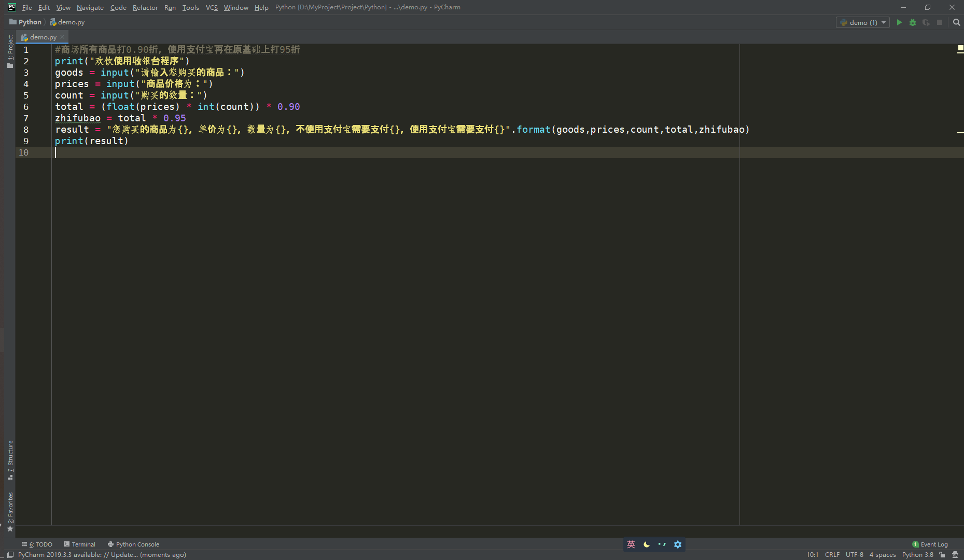Screen dimensions: 964x560
Task: Open the Terminal tool window
Action: coord(79,544)
